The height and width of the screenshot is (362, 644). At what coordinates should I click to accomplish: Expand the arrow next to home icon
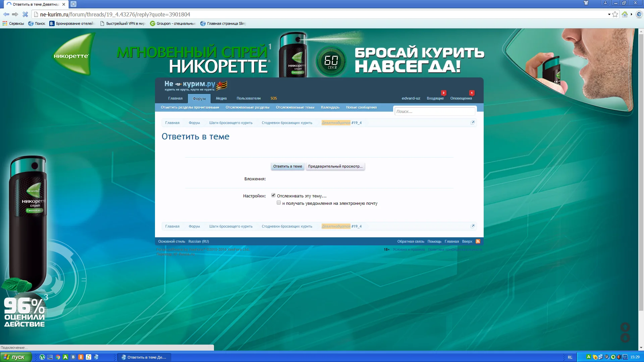pos(631,14)
